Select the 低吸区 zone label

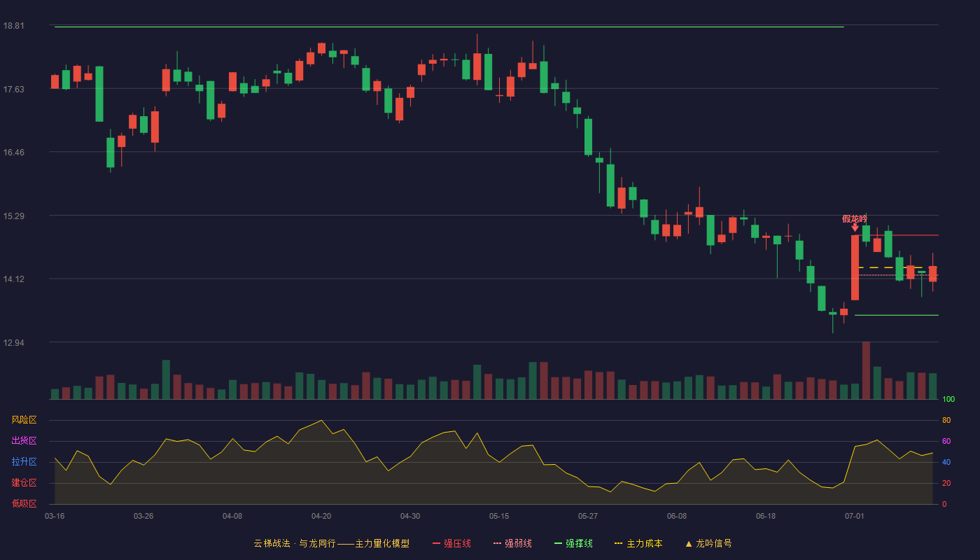click(24, 503)
